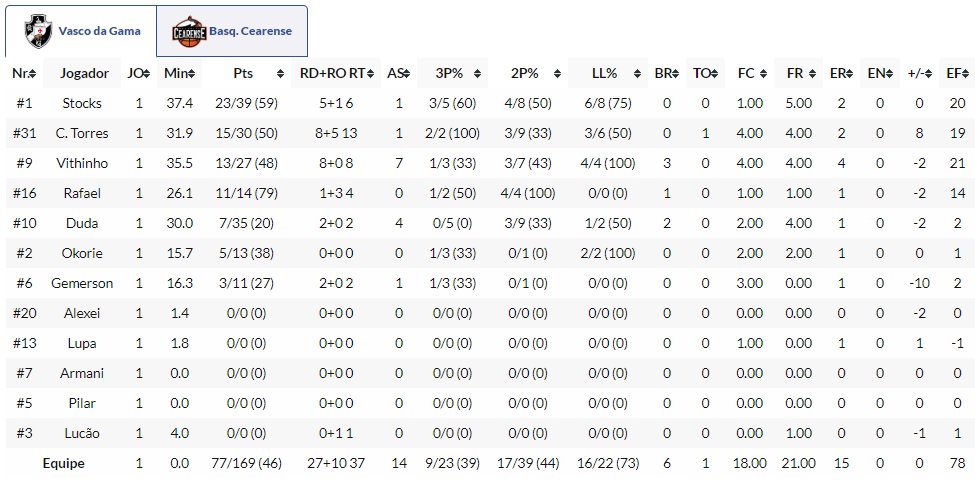Click the RD+RO RT rebounds header
The height and width of the screenshot is (481, 975).
(x=336, y=74)
